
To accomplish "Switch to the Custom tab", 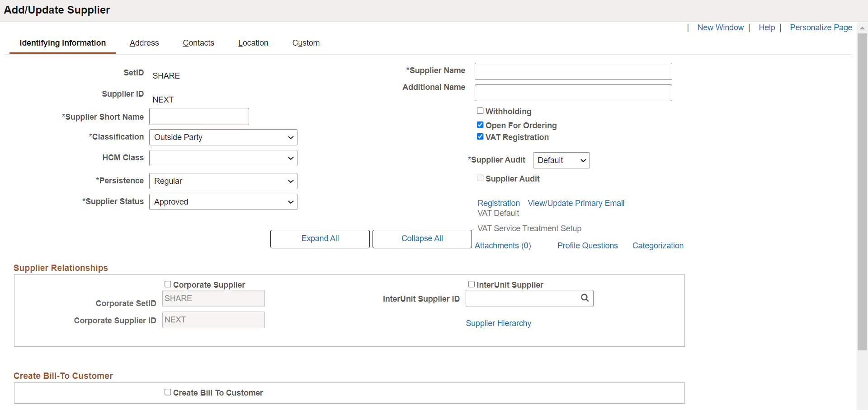I will [306, 43].
